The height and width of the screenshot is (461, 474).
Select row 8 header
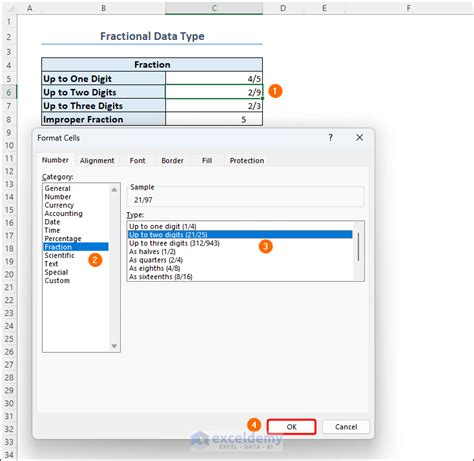9,119
